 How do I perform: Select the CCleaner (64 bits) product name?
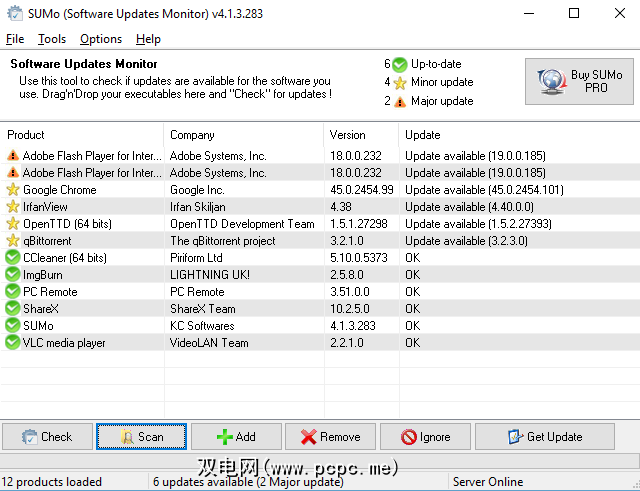coord(65,258)
